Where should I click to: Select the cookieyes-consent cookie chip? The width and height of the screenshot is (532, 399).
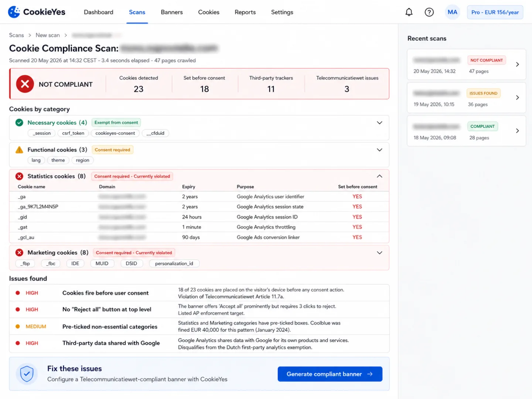point(115,133)
